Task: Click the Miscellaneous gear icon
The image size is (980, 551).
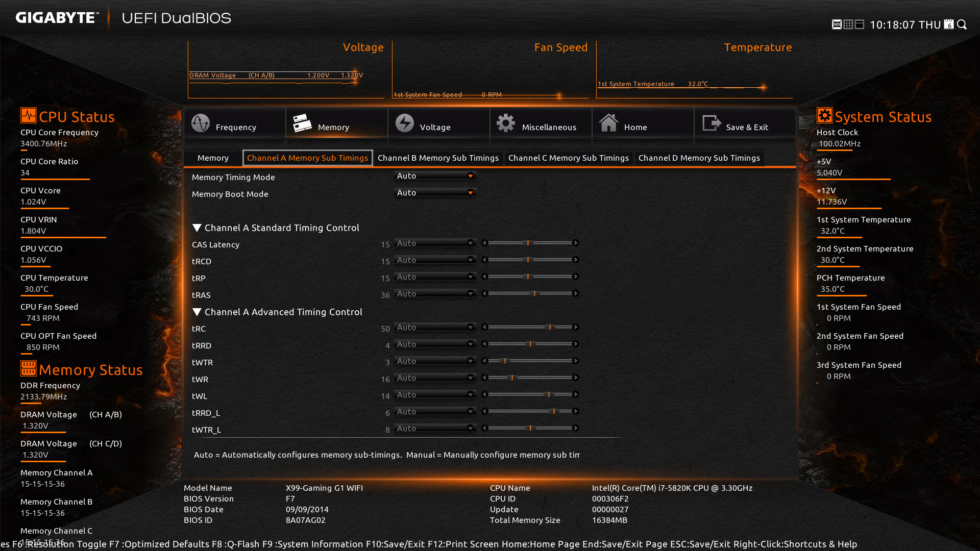Action: pyautogui.click(x=506, y=123)
